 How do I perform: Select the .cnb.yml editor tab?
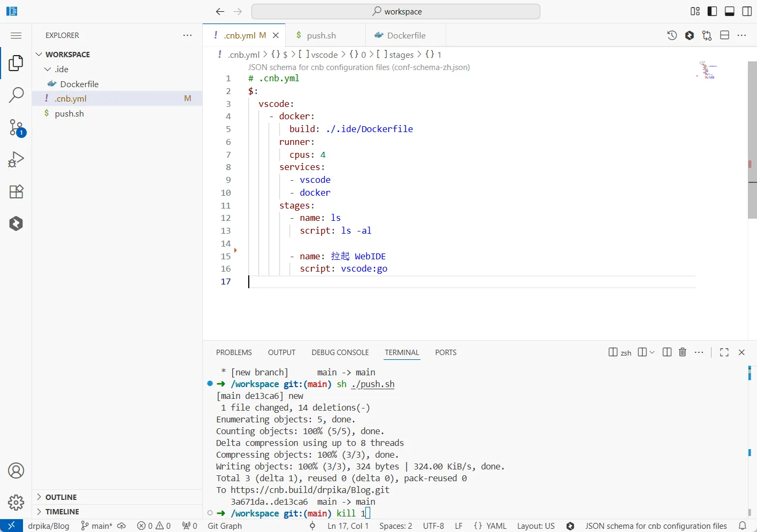point(244,35)
